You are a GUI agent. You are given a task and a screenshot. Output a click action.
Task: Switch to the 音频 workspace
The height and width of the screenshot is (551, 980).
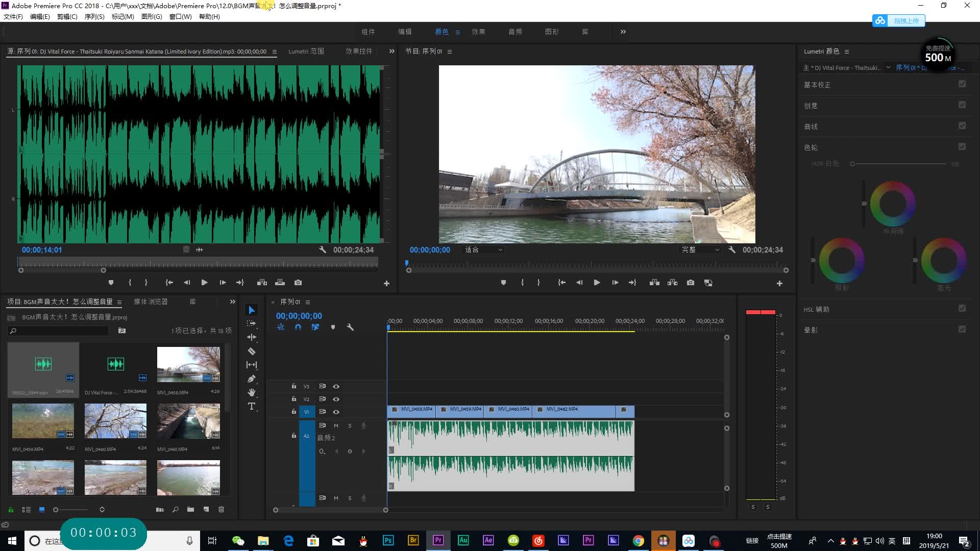pos(515,32)
